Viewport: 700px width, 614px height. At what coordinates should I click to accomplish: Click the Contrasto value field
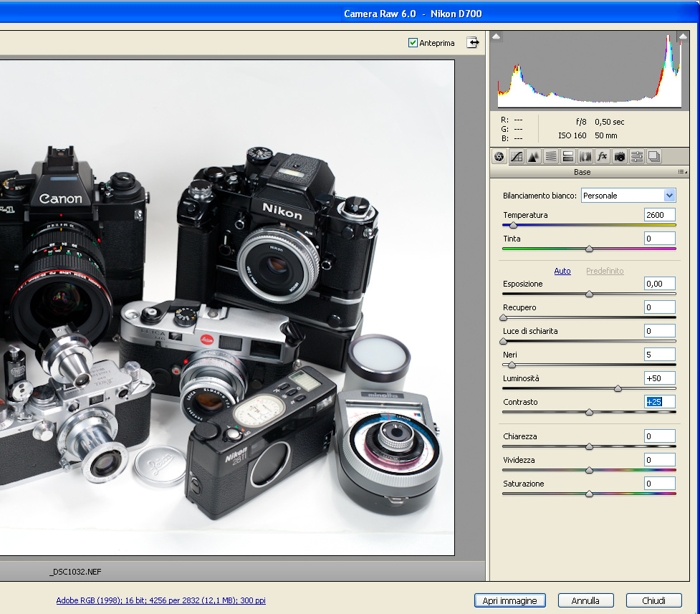click(x=660, y=402)
